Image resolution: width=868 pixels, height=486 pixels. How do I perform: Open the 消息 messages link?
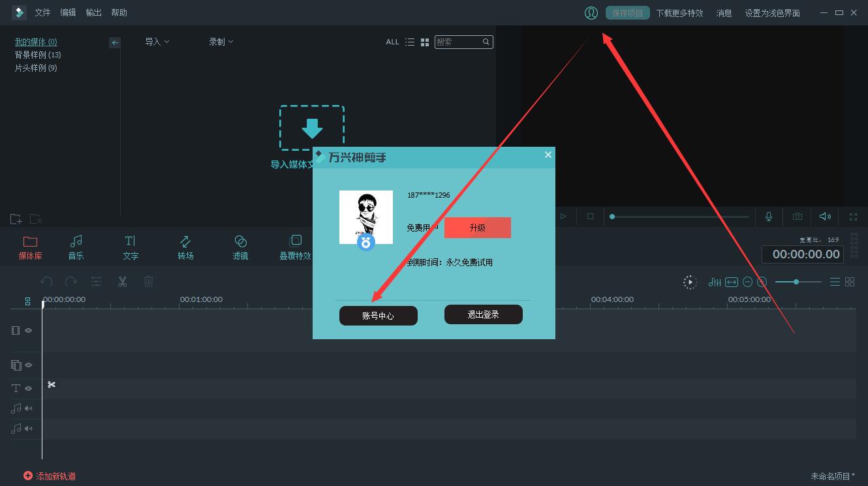coord(724,13)
